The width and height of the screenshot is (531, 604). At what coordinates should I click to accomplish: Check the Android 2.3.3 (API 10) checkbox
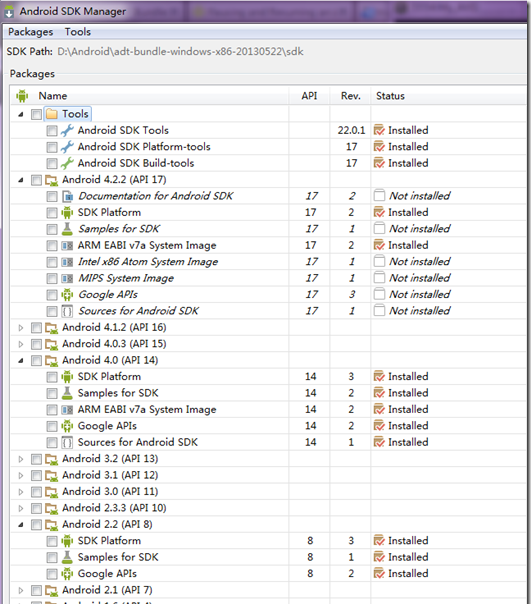click(x=37, y=508)
